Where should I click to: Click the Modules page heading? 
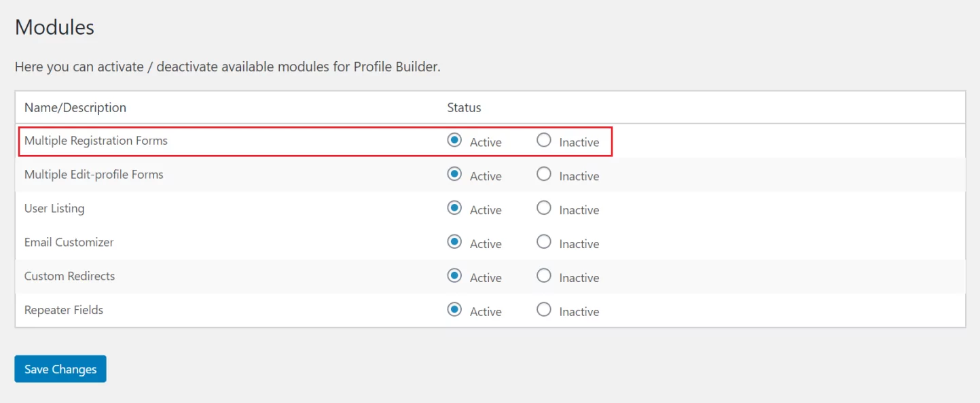pyautogui.click(x=54, y=27)
